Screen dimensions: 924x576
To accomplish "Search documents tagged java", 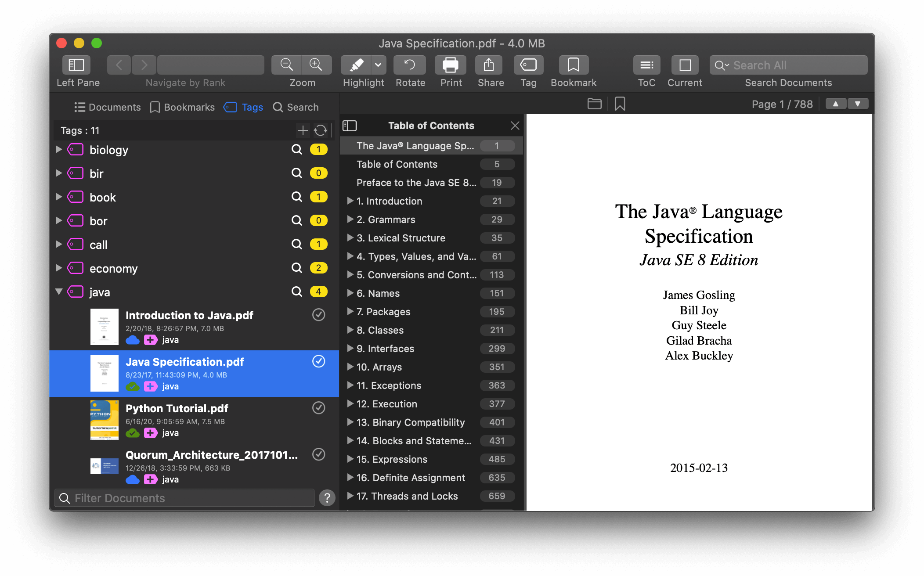I will [297, 292].
